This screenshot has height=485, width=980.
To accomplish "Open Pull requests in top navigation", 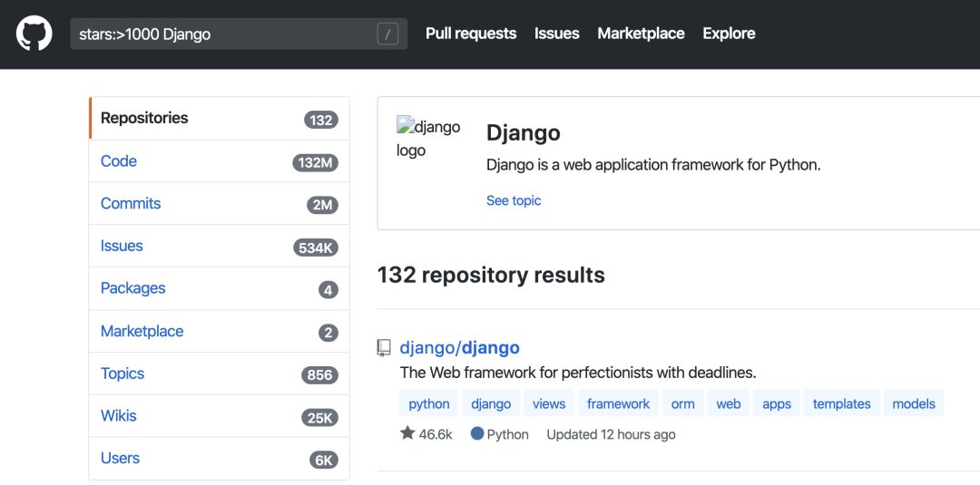I will (x=471, y=33).
